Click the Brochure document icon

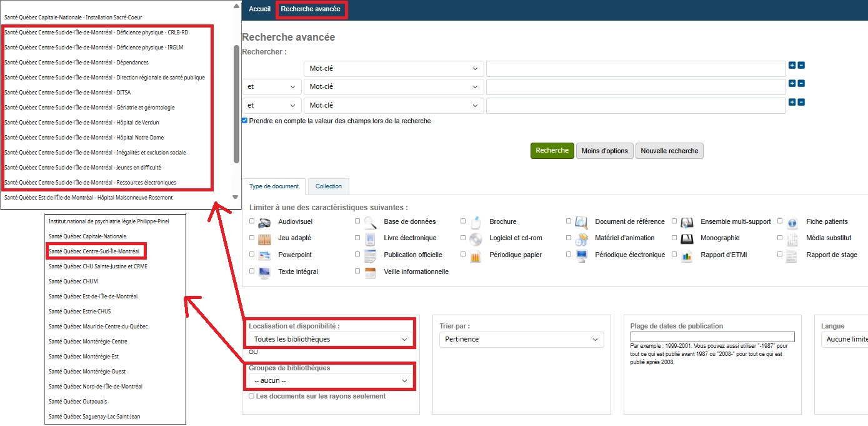pos(476,222)
